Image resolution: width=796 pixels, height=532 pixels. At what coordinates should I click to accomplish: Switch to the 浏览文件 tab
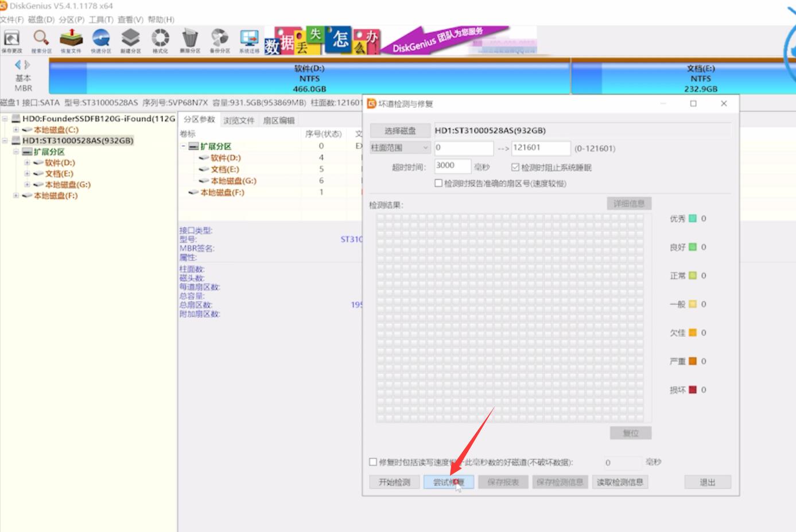(239, 121)
